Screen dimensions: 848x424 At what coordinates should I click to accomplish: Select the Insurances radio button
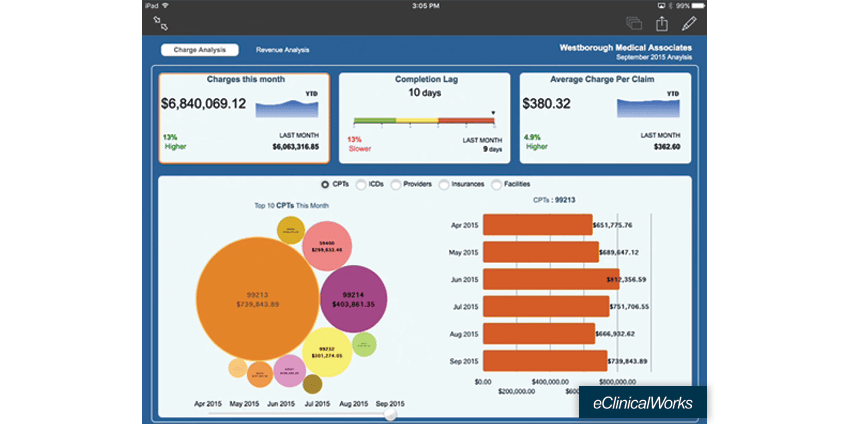[x=443, y=184]
